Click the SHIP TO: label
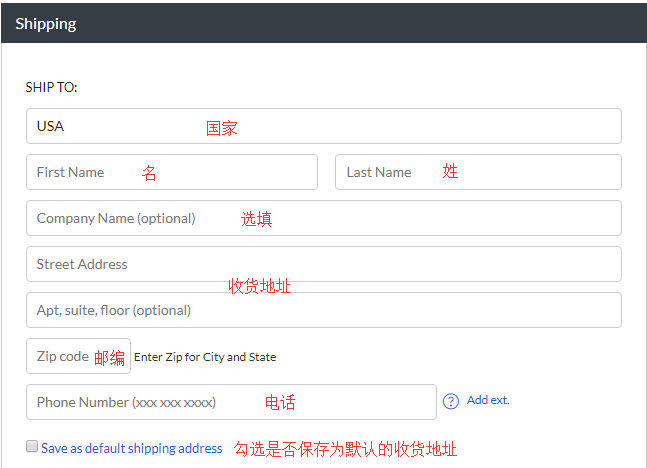Image resolution: width=647 pixels, height=468 pixels. coord(51,87)
